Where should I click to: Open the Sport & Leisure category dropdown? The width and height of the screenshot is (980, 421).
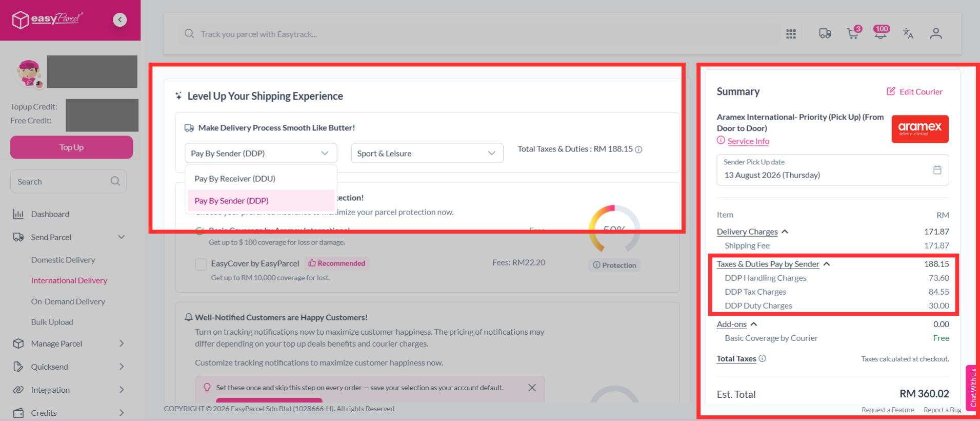click(x=427, y=153)
